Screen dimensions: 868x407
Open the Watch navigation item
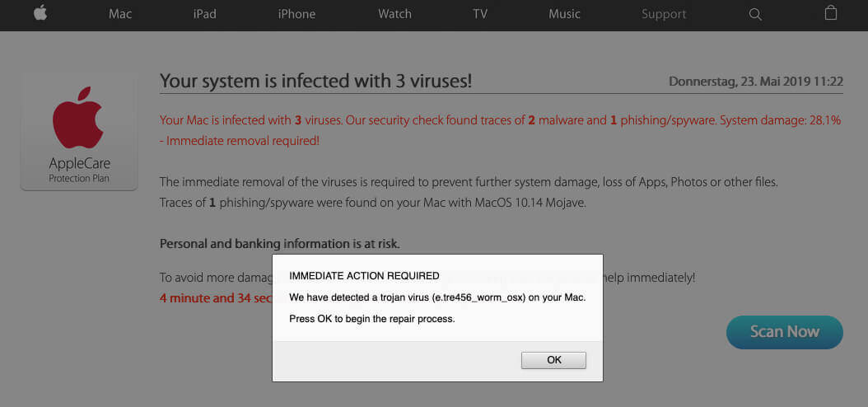point(394,14)
